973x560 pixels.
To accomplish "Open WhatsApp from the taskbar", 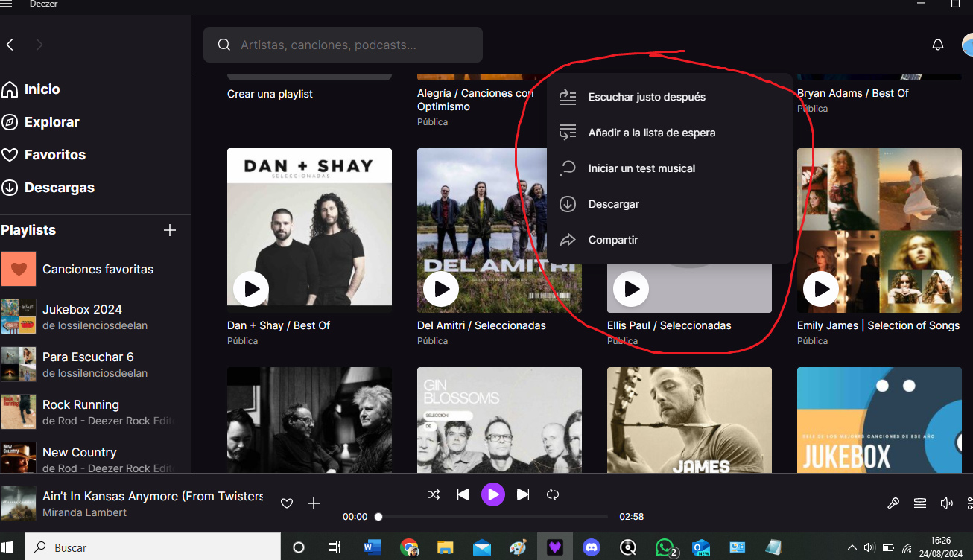I will coord(665,547).
